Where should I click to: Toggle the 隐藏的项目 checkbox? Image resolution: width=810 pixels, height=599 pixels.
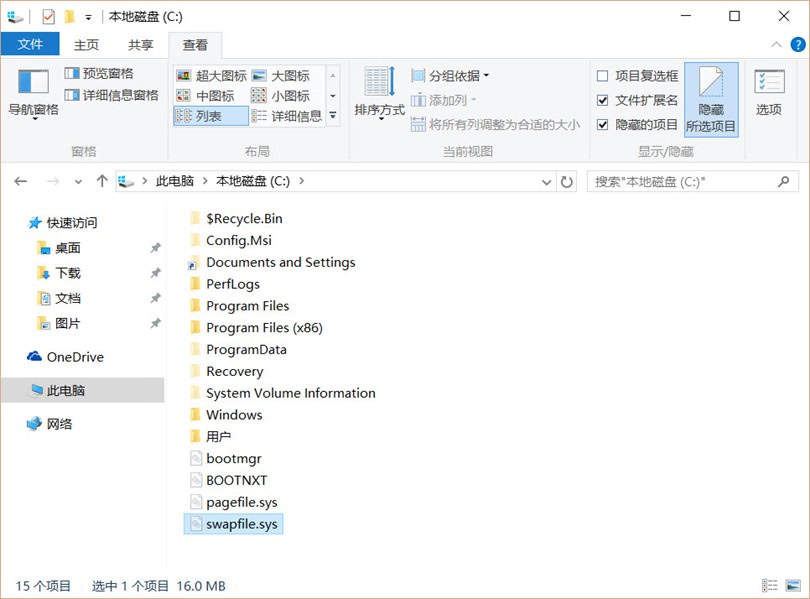coord(602,125)
